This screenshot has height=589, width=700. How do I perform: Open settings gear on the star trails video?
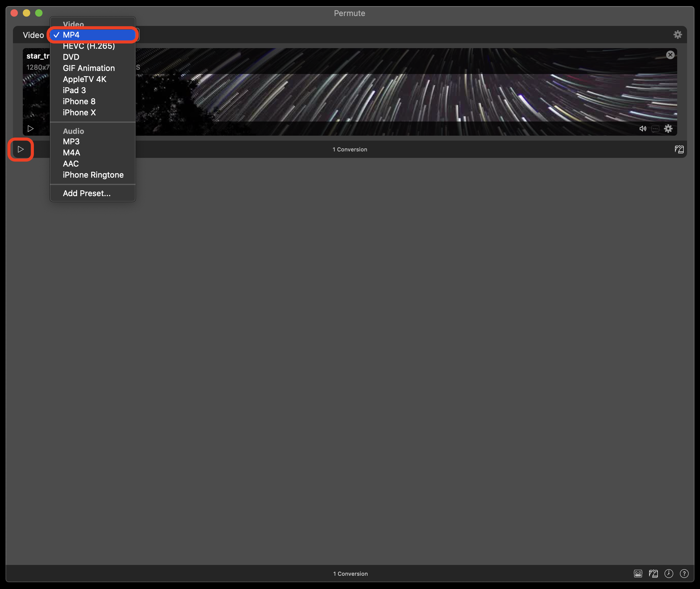click(x=668, y=128)
